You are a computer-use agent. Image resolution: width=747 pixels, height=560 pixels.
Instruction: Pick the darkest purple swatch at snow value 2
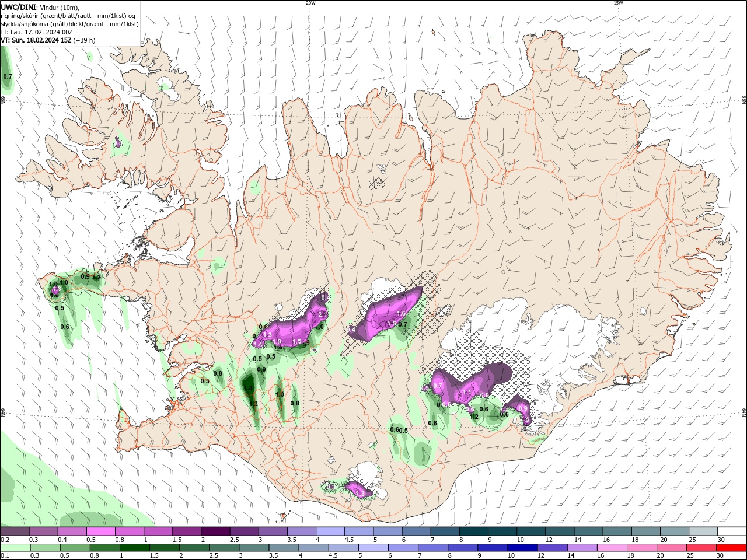click(x=215, y=531)
